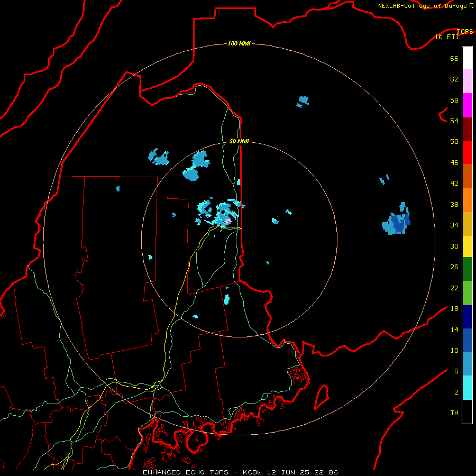Click the "62" legend value
The image size is (476, 476).
pyautogui.click(x=454, y=79)
